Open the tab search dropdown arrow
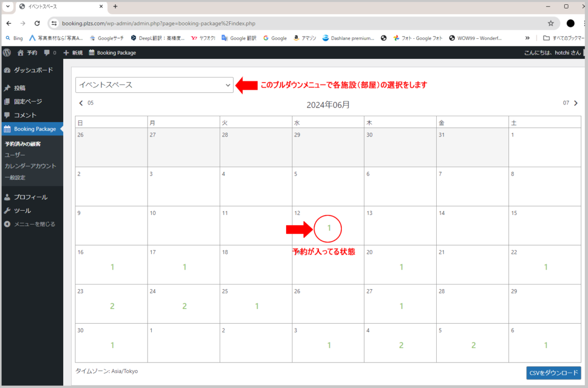 pyautogui.click(x=7, y=6)
